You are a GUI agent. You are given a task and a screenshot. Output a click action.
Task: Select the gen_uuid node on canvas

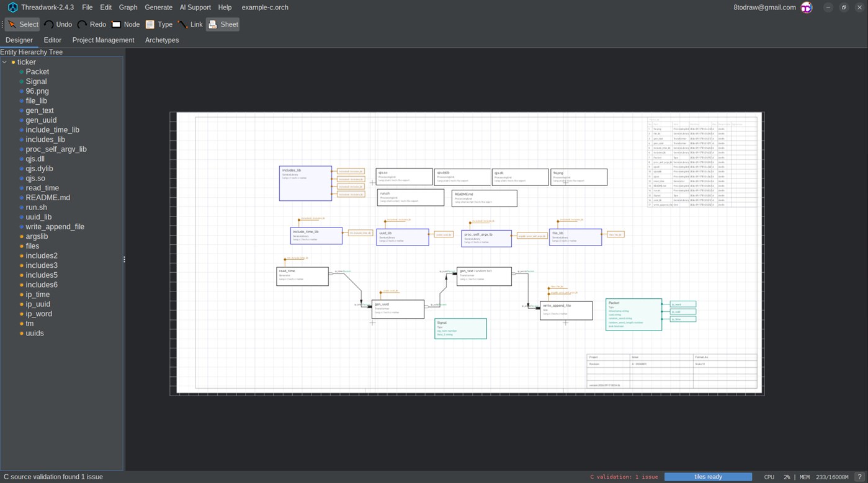tap(398, 309)
